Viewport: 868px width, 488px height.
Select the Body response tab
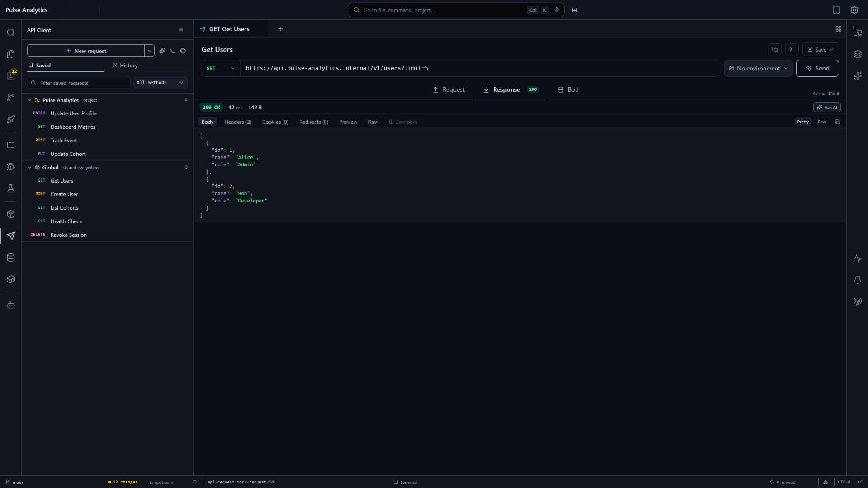pos(208,122)
